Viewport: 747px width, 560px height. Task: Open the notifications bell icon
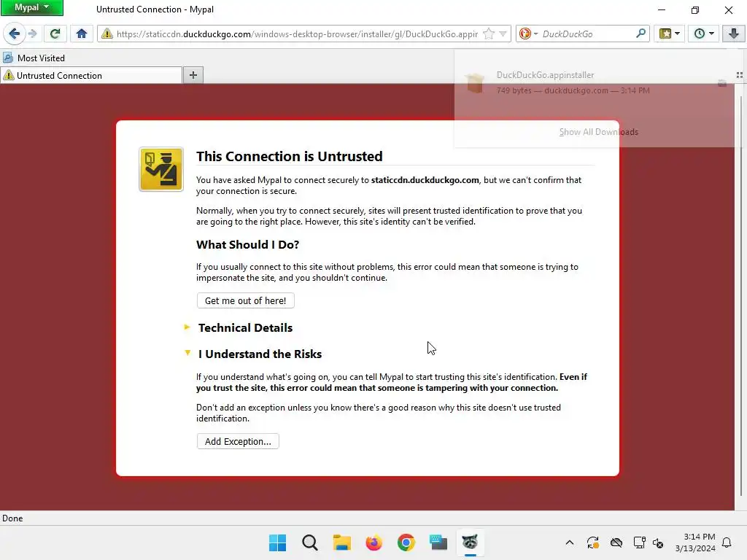pyautogui.click(x=727, y=542)
